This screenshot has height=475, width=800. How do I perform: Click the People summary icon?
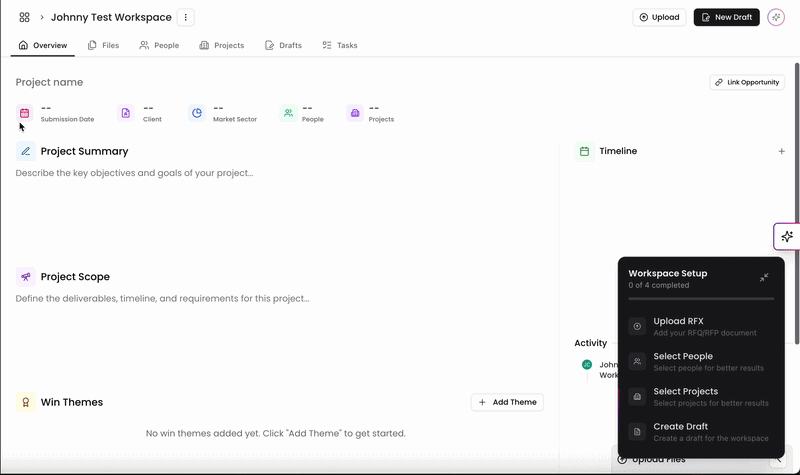coord(288,113)
